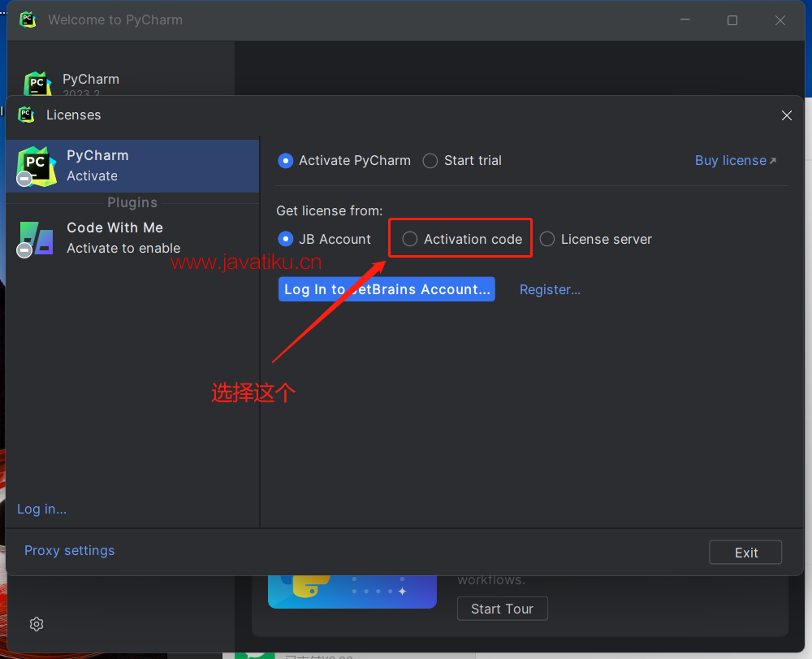Click the Exit button

click(x=745, y=553)
